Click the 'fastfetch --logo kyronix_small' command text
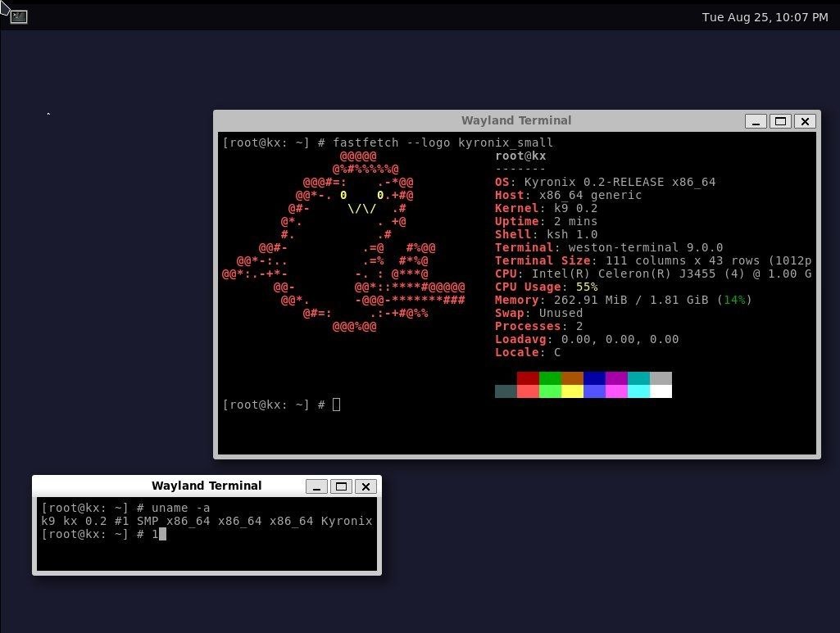This screenshot has height=633, width=840. tap(443, 142)
